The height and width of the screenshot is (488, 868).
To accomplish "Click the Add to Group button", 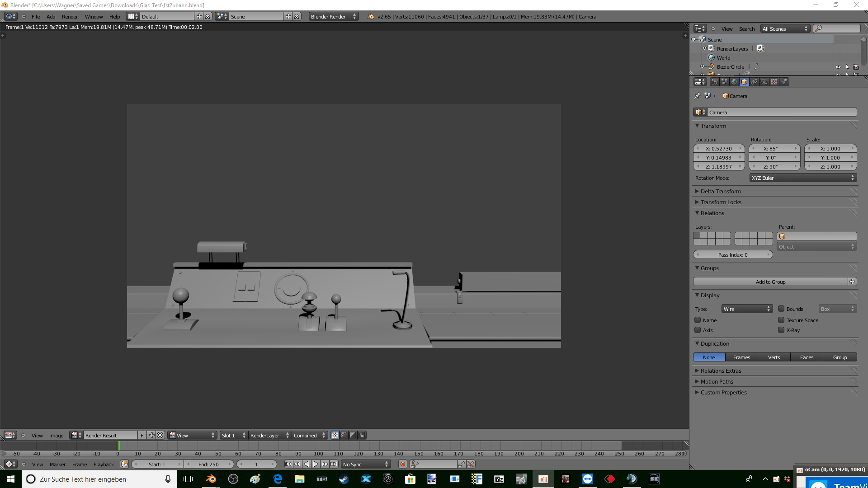I will pos(770,282).
